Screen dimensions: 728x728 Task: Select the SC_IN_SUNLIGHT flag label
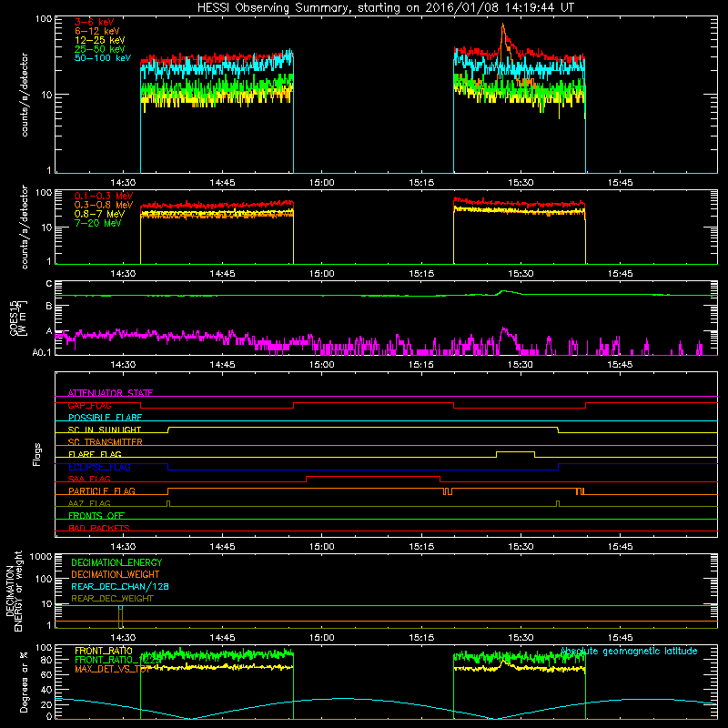coord(105,430)
